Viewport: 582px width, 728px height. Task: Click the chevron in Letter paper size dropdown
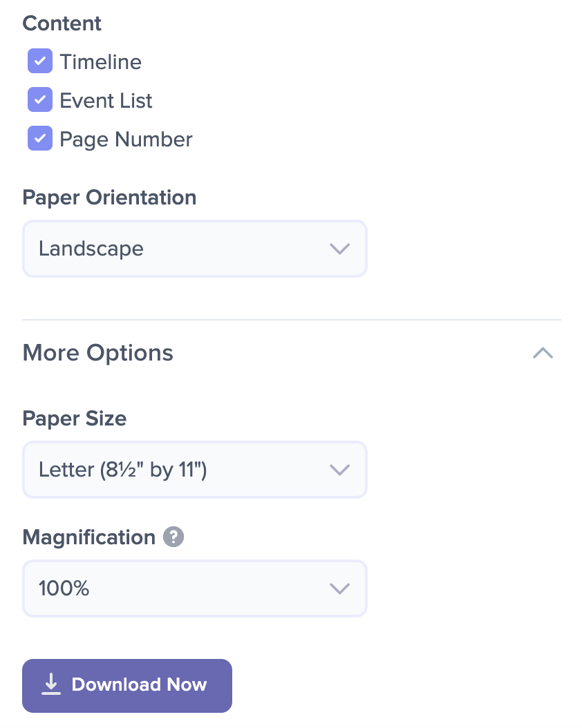click(x=339, y=470)
